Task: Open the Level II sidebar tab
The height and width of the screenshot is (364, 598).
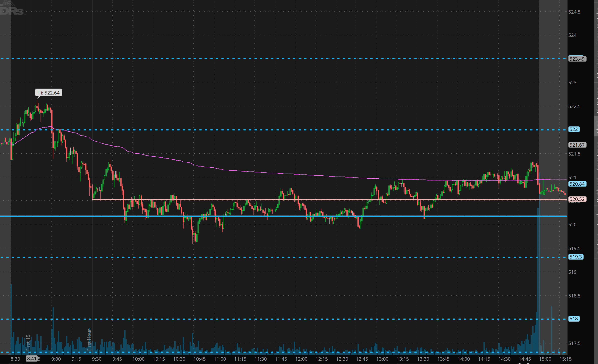Action: (x=596, y=217)
